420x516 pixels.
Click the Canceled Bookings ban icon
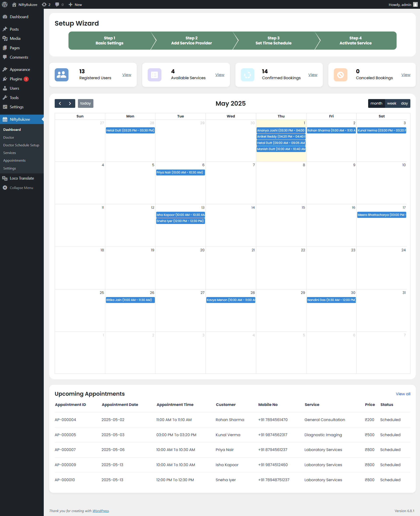coord(340,75)
